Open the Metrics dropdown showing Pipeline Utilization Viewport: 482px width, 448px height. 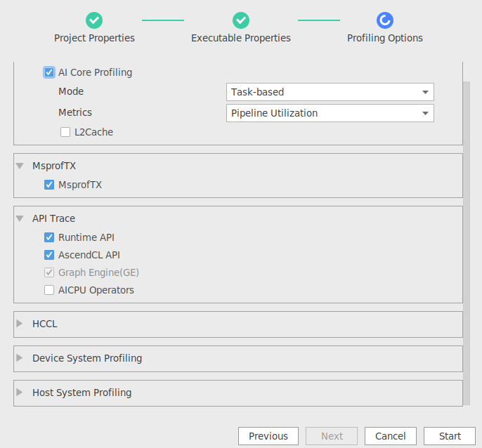(x=330, y=113)
